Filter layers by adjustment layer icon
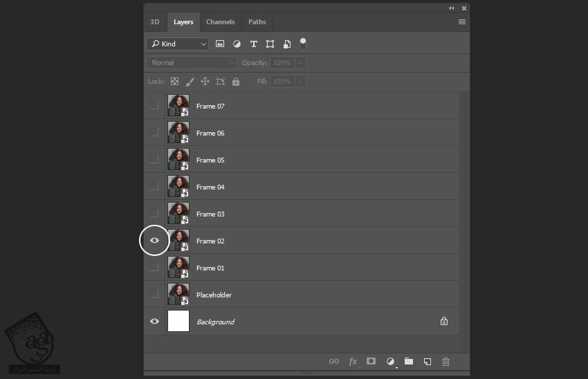Viewport: 588px width, 379px height. pos(237,44)
